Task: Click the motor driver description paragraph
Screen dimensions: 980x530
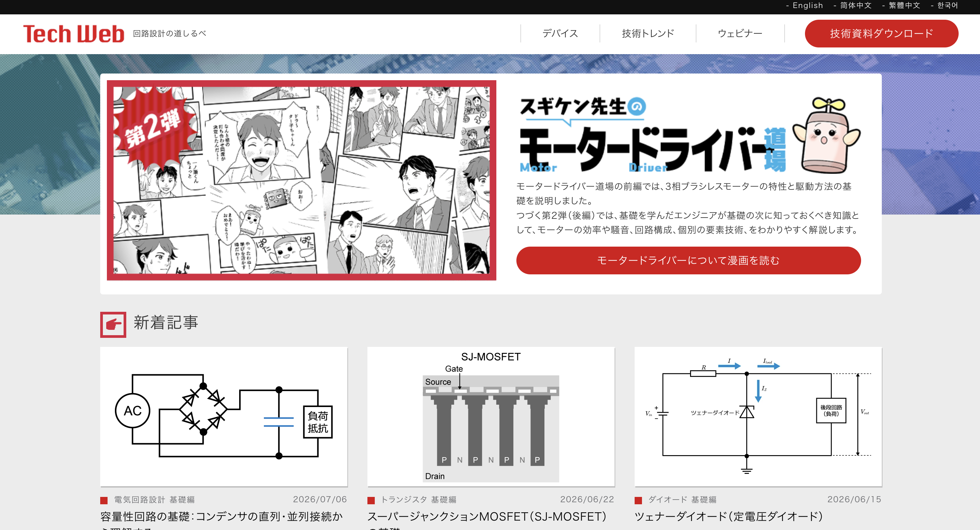Action: click(687, 208)
